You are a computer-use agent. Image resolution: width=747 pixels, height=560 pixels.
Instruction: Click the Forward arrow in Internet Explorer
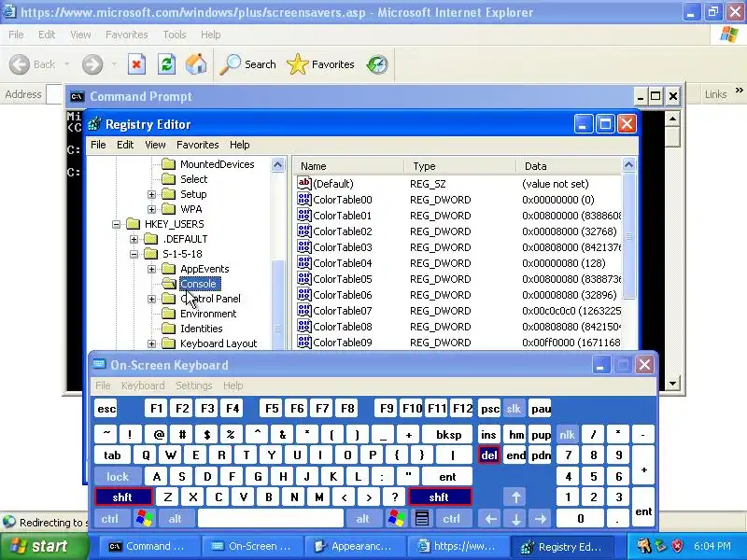92,64
